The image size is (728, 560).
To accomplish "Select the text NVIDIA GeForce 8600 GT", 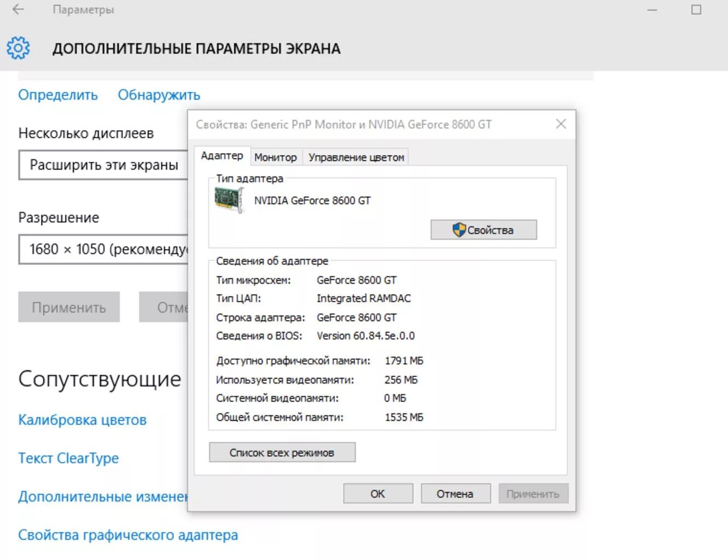I will [312, 201].
